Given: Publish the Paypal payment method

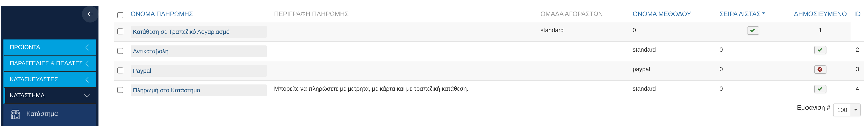Looking at the screenshot, I should click(820, 70).
